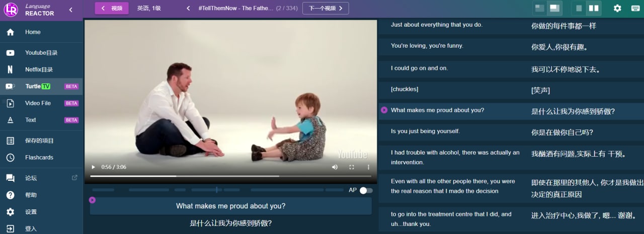Open the Home page from the sidebar
This screenshot has width=644, height=234.
(41, 32)
